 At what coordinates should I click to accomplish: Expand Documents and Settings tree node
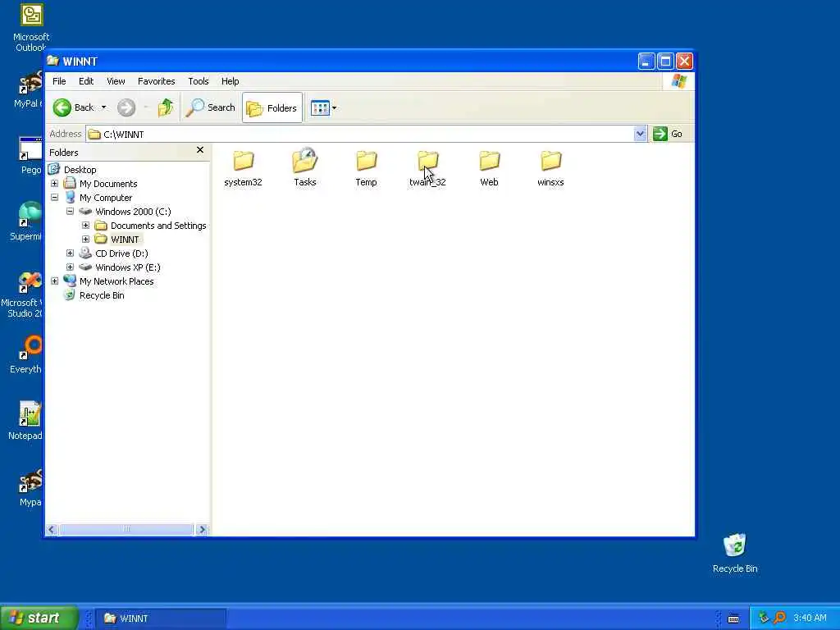85,226
